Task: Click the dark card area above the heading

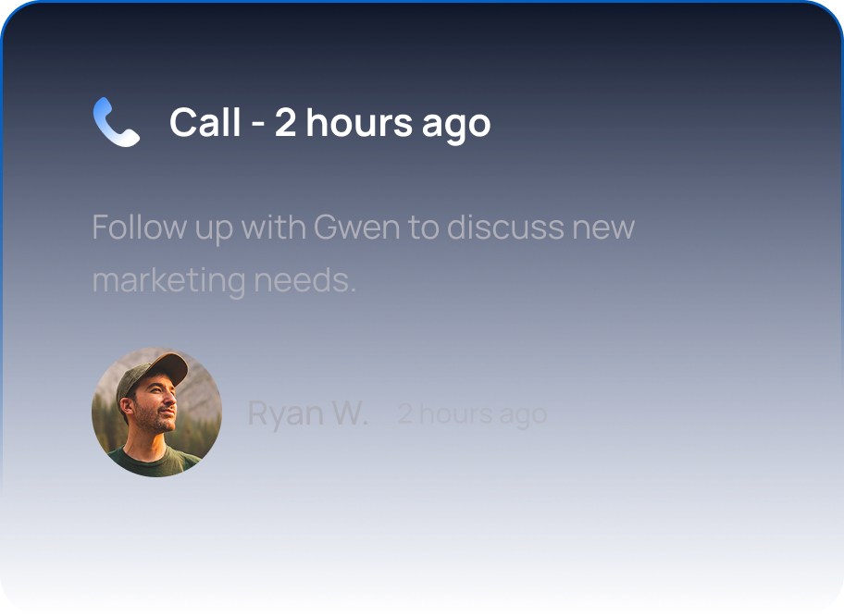Action: (x=422, y=48)
